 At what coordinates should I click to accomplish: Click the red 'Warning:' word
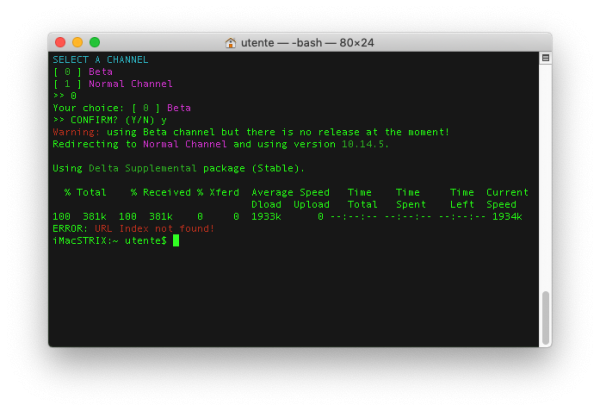76,132
